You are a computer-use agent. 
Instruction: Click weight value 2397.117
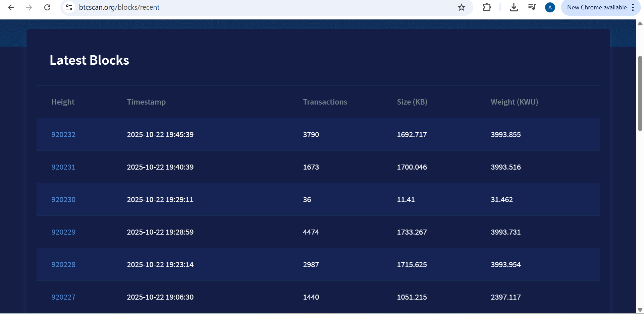pyautogui.click(x=506, y=297)
